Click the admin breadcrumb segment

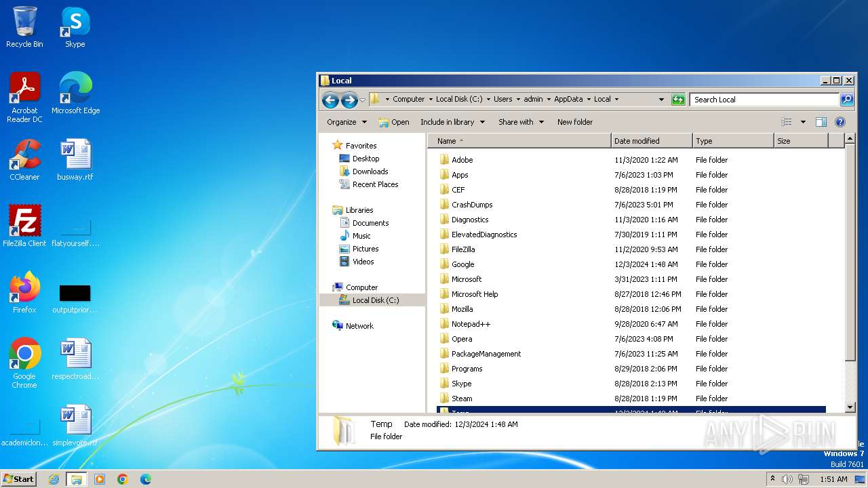click(533, 99)
